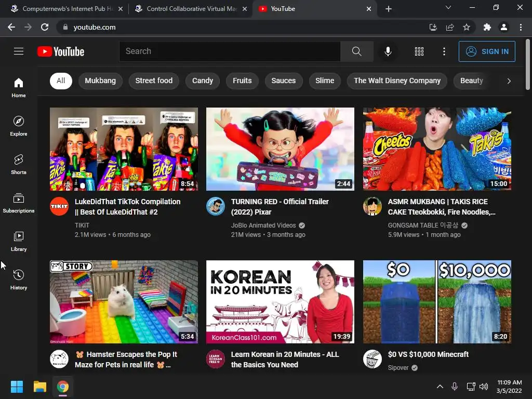Open File Explorer from taskbar

39,387
